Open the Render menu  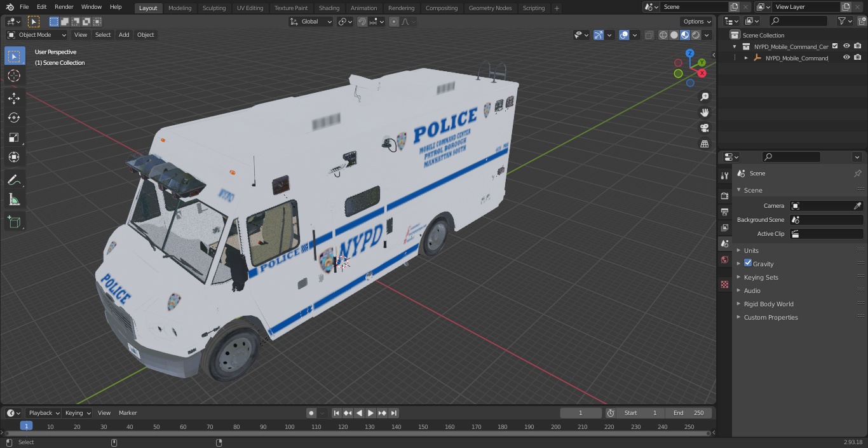(x=64, y=7)
